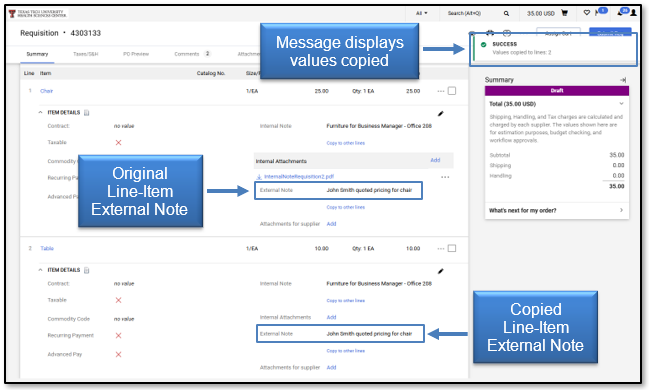This screenshot has width=649, height=390.
Task: Open the user profile icon
Action: (x=633, y=13)
